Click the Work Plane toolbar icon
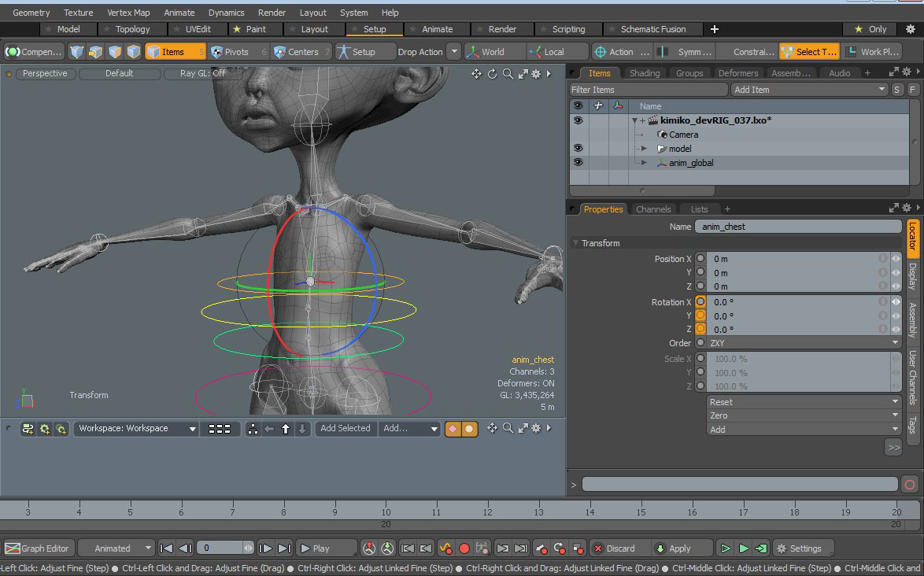 point(851,52)
